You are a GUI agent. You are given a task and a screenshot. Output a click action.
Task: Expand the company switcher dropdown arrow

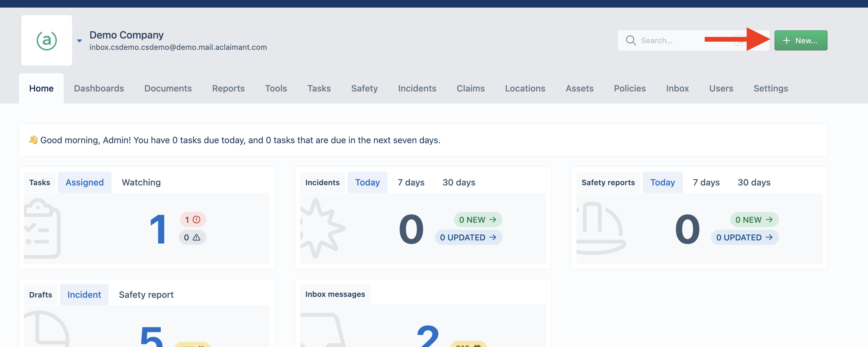click(x=79, y=41)
